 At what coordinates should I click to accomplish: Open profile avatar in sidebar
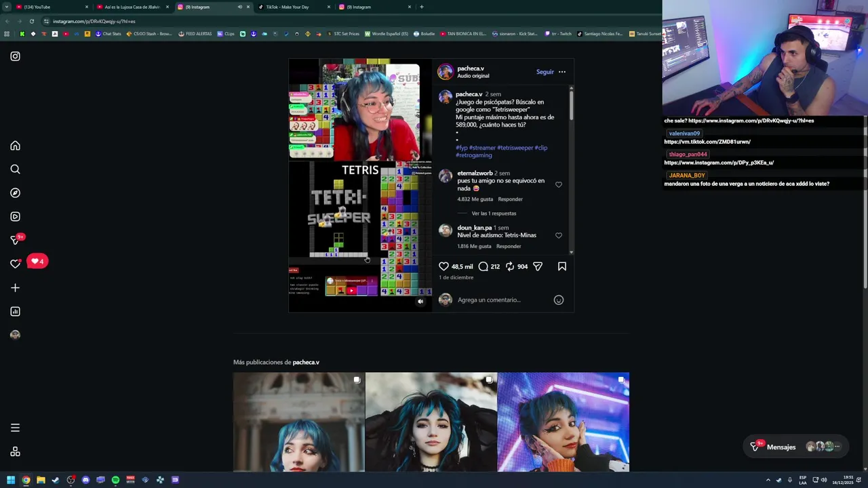click(x=15, y=335)
